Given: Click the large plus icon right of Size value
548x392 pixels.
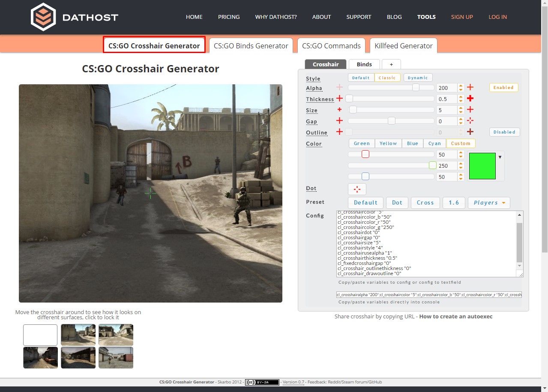Looking at the screenshot, I should pyautogui.click(x=470, y=110).
